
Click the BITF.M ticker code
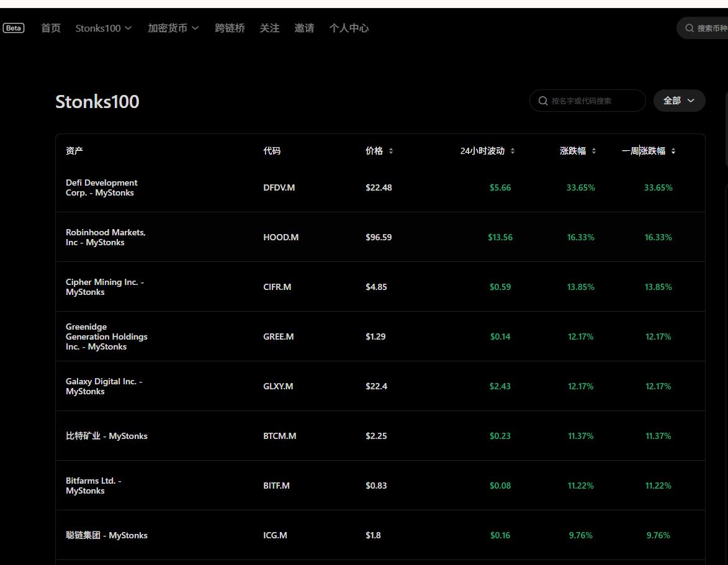pyautogui.click(x=276, y=486)
